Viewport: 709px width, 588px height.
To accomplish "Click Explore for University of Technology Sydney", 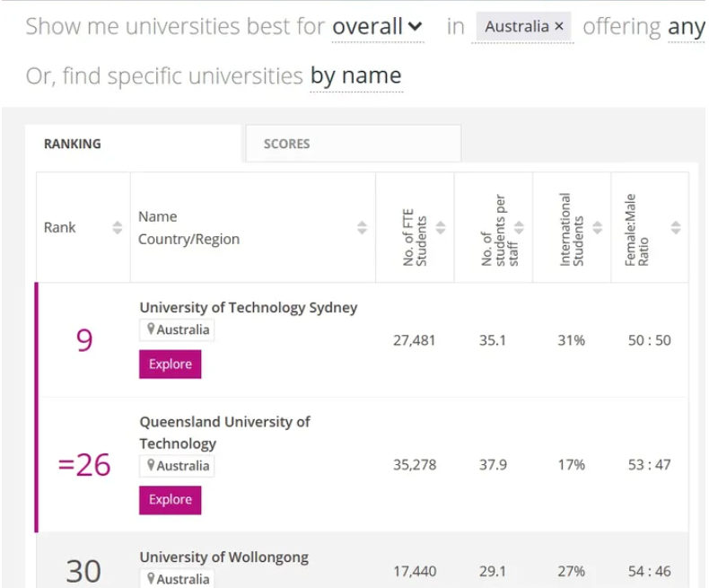I will (x=170, y=364).
